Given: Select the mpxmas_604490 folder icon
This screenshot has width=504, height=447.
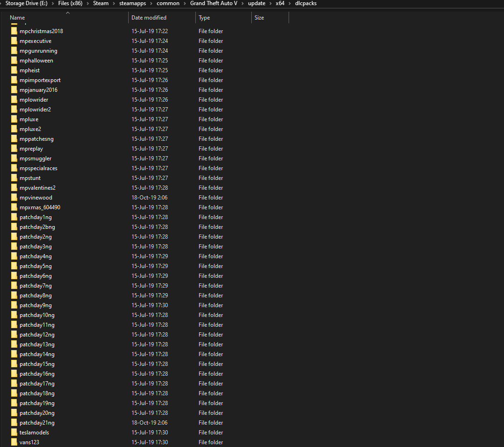Looking at the screenshot, I should tap(14, 207).
